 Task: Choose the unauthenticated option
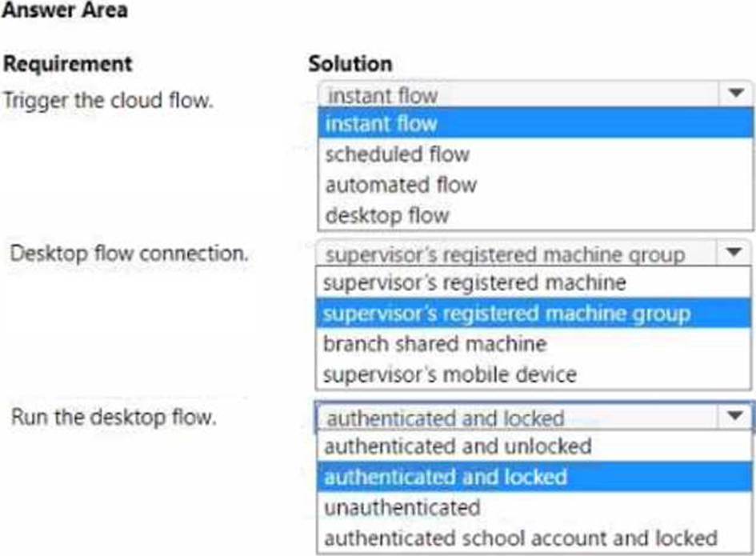pos(534,507)
